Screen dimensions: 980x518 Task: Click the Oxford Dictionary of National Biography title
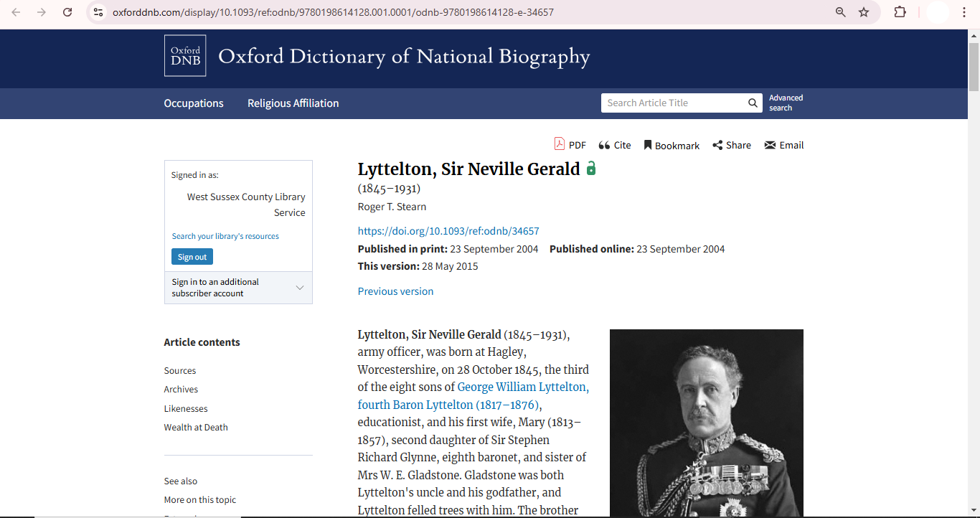(404, 56)
